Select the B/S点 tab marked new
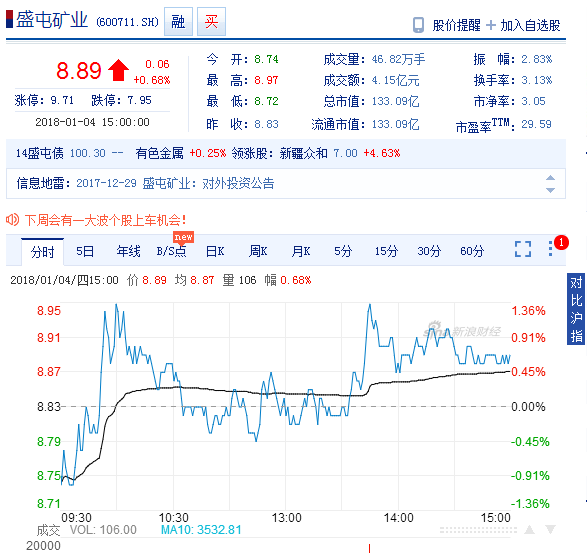 click(171, 251)
